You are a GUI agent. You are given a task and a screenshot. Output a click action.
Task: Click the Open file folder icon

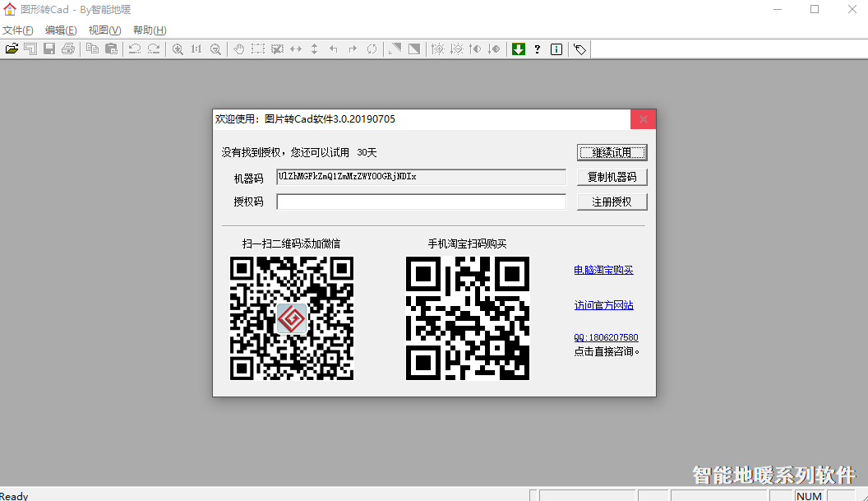(12, 49)
